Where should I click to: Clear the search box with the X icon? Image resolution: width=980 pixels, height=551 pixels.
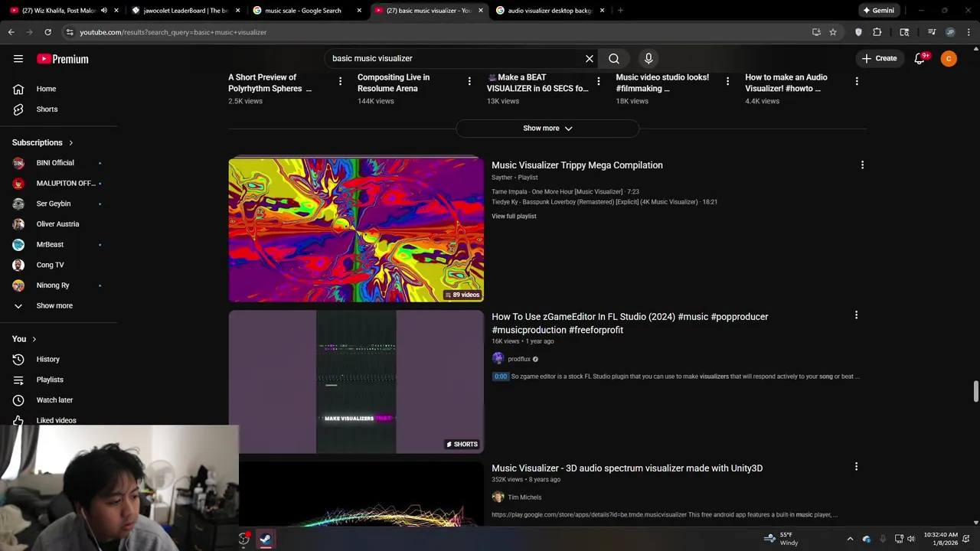coord(590,58)
